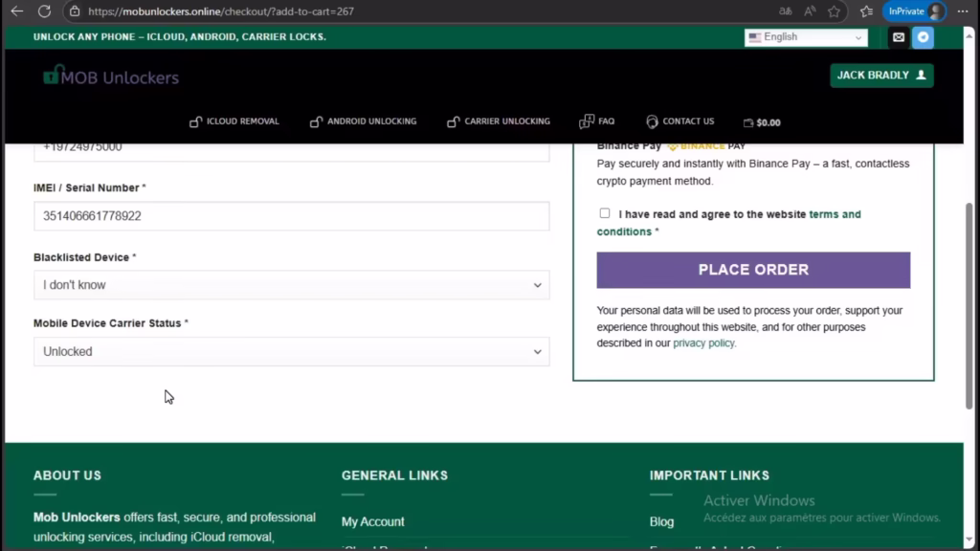Click the page vertical scrollbar thumb
This screenshot has width=980, height=551.
tap(969, 306)
